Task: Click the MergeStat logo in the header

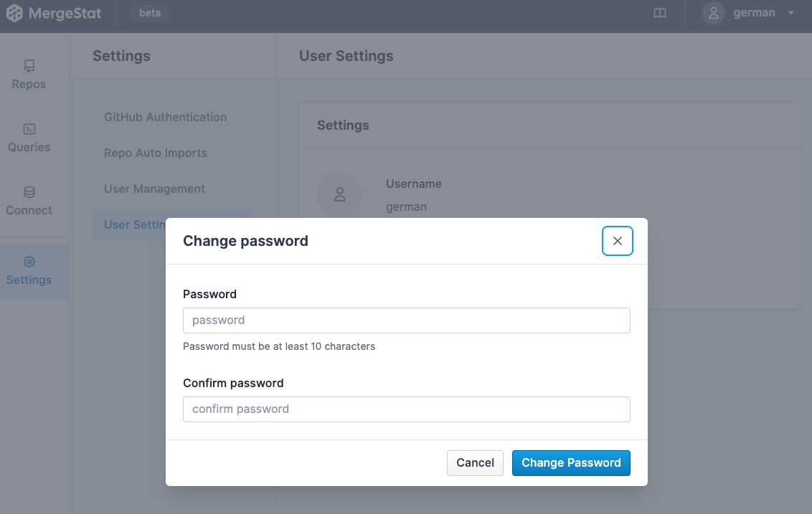Action: coord(55,13)
